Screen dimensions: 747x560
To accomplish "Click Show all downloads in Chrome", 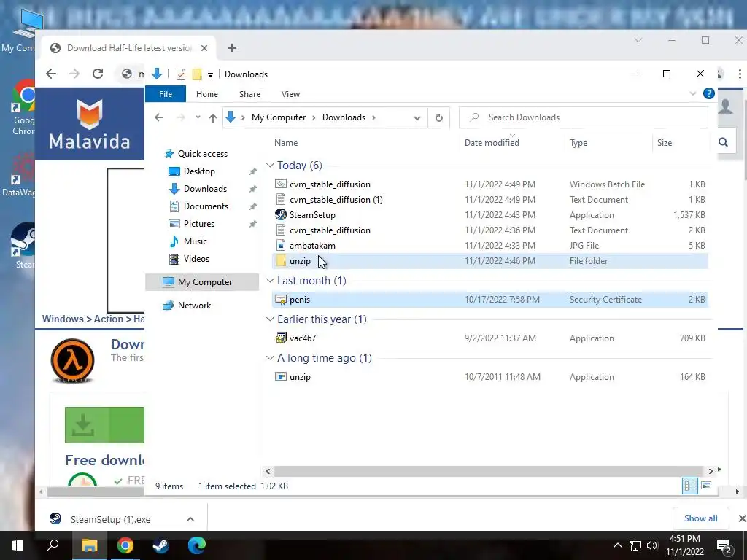I will coord(700,518).
